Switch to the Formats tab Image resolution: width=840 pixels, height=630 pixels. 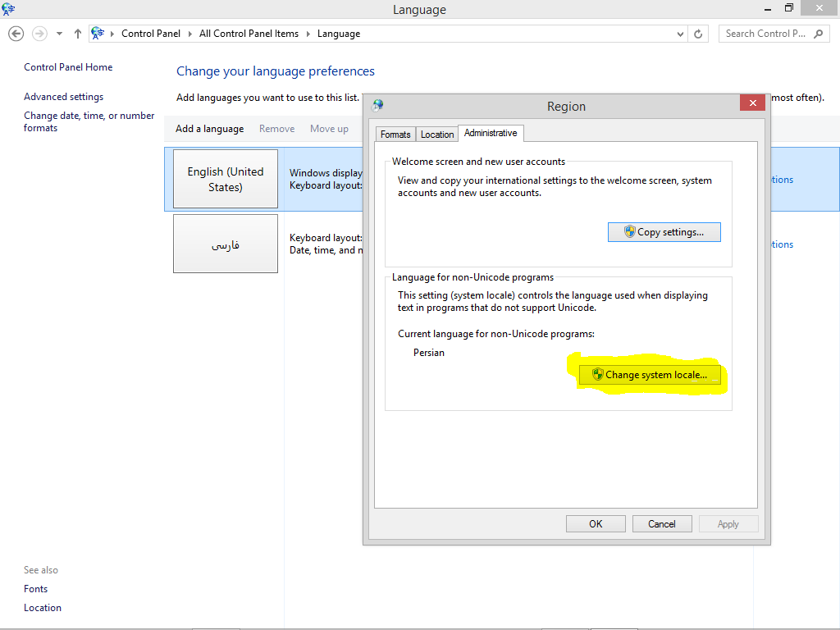395,135
